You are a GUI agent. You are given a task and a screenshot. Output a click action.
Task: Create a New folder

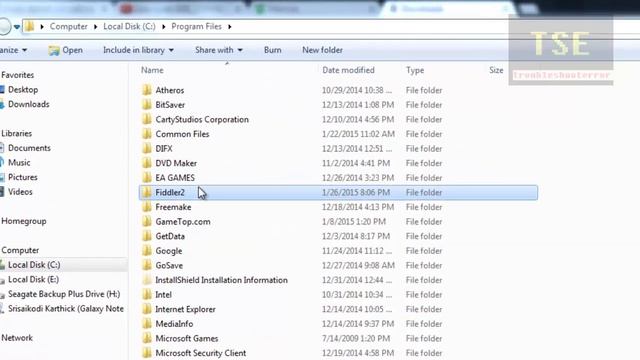tap(322, 50)
